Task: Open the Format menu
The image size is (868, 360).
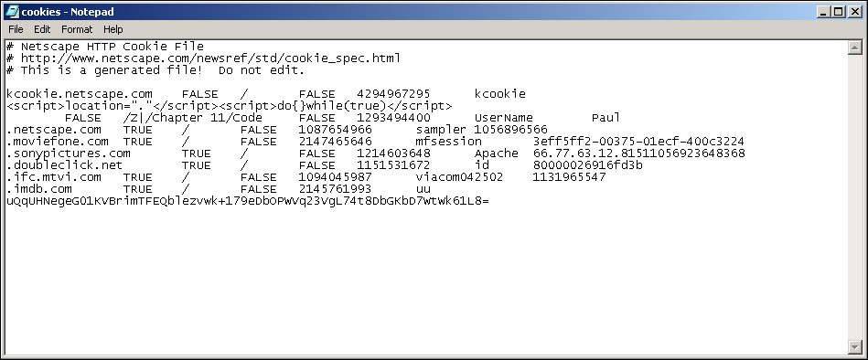Action: [77, 29]
